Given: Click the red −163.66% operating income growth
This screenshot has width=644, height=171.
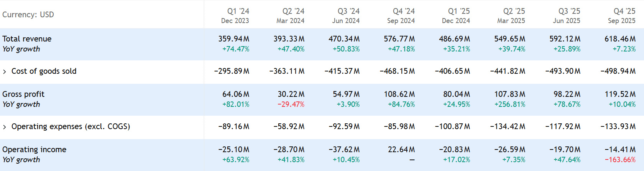Looking at the screenshot, I should click(620, 160).
